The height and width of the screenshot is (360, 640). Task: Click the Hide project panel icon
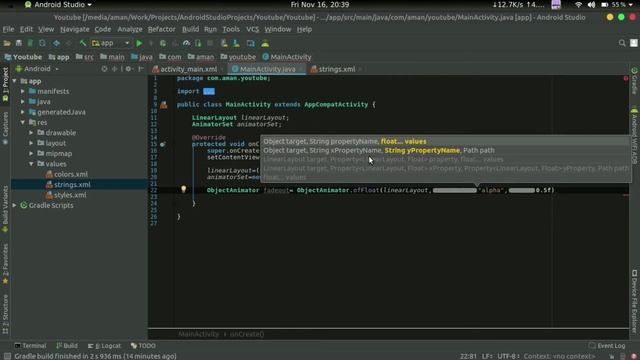click(141, 69)
